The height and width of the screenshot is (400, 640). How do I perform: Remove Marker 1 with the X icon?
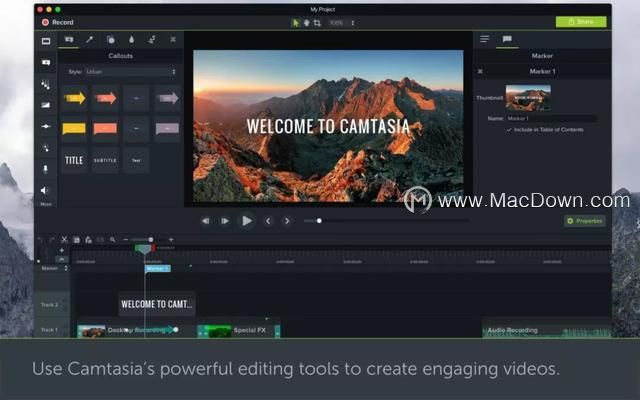[x=480, y=71]
